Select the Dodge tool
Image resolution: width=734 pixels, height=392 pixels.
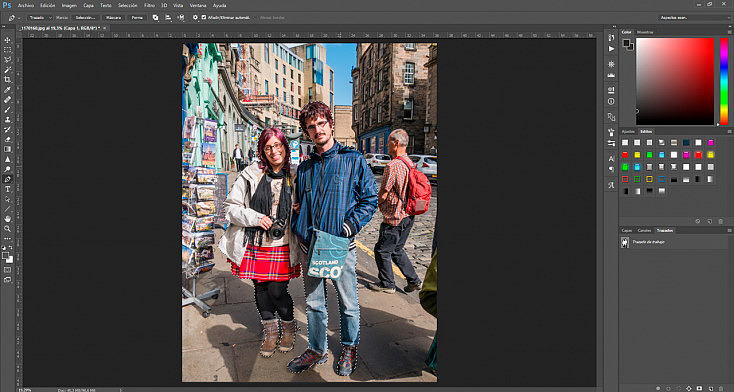pyautogui.click(x=7, y=169)
